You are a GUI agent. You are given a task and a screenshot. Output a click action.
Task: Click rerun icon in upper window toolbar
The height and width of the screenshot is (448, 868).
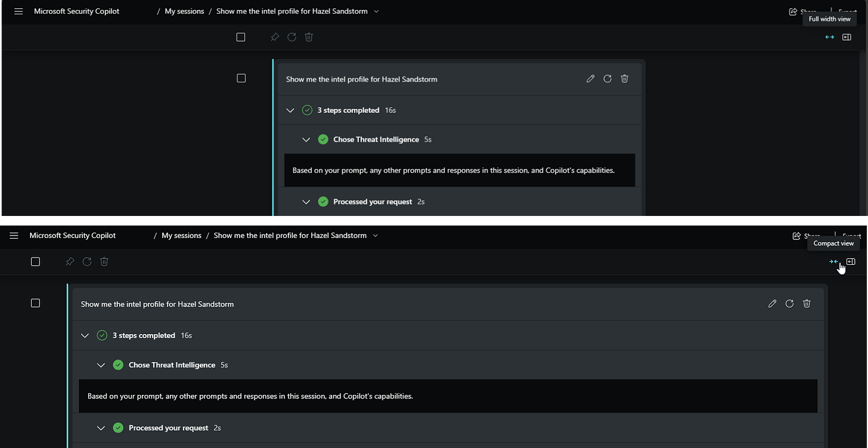pyautogui.click(x=292, y=37)
